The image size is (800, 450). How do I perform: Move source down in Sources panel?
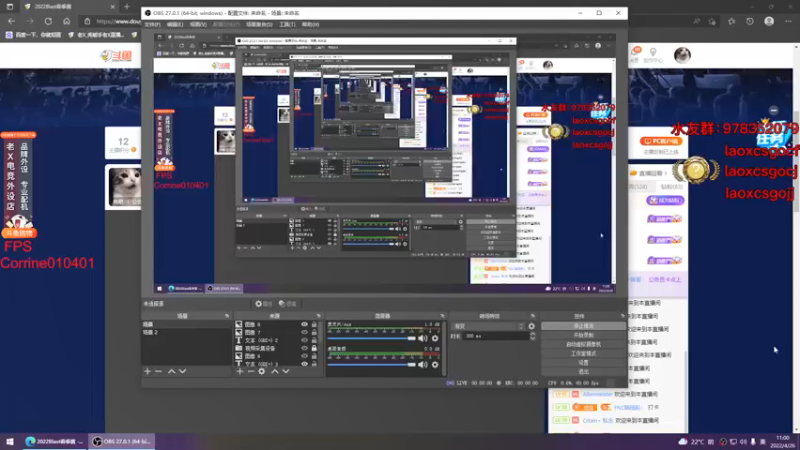[286, 371]
